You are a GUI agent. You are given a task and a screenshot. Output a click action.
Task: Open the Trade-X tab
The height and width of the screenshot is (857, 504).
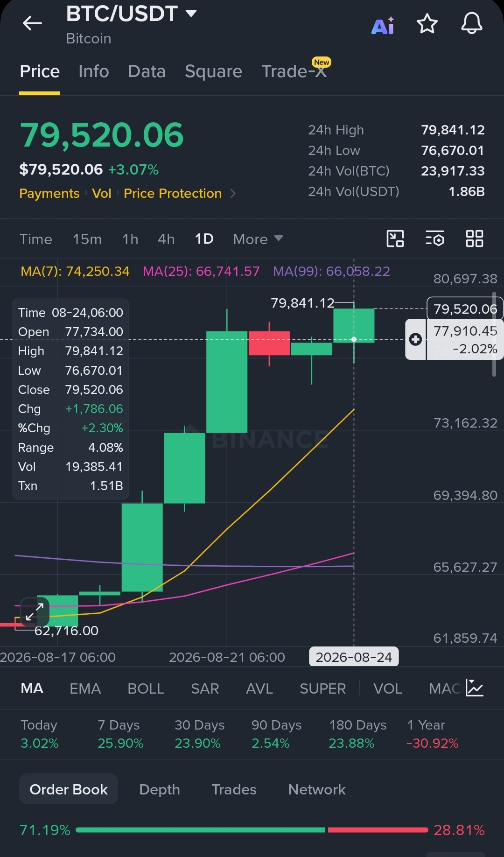(294, 71)
